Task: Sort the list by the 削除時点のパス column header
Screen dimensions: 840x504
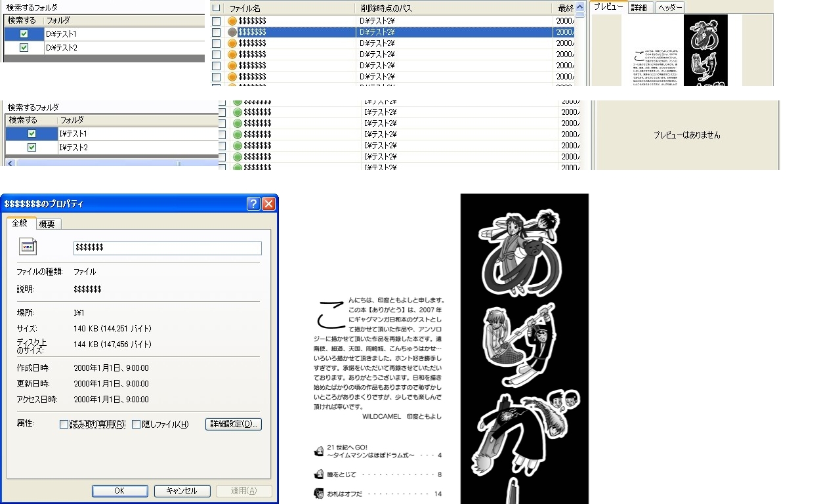Action: click(453, 8)
